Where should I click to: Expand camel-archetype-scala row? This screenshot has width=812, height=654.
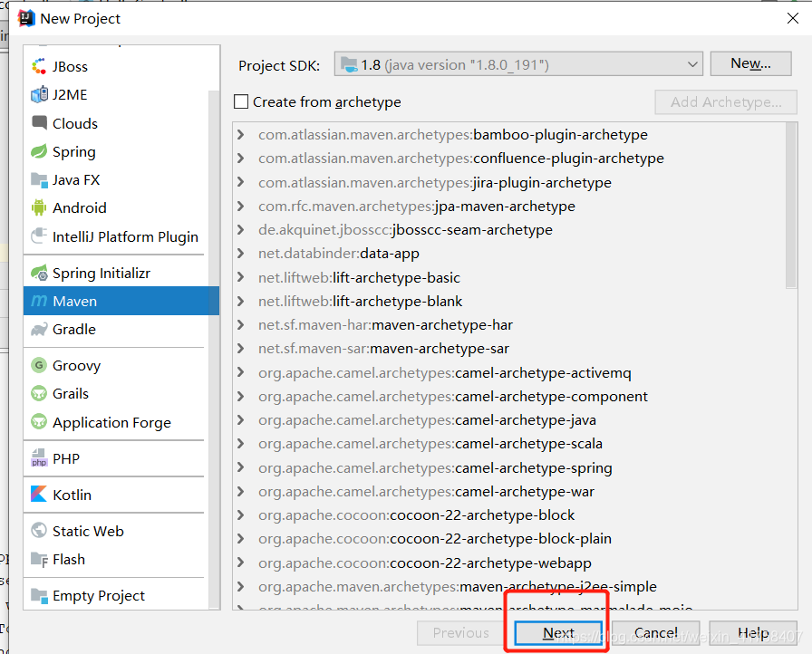tap(240, 444)
